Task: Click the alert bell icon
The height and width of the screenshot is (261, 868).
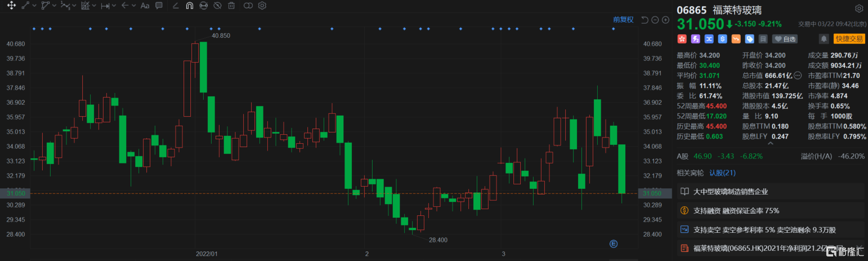Action: click(x=824, y=39)
